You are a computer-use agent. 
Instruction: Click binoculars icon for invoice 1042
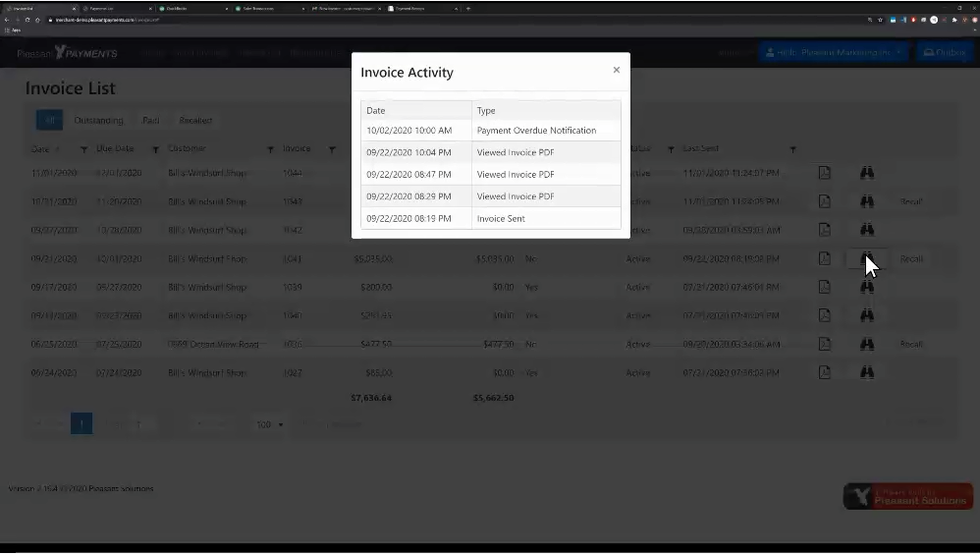pyautogui.click(x=867, y=230)
